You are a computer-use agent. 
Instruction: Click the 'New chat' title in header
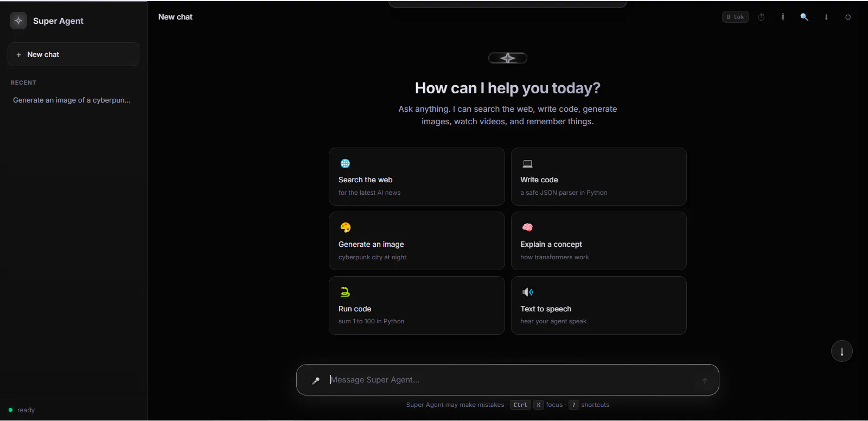[175, 17]
